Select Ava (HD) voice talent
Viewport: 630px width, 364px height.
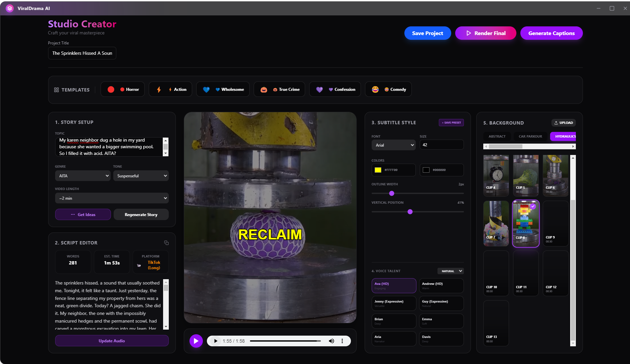point(394,286)
